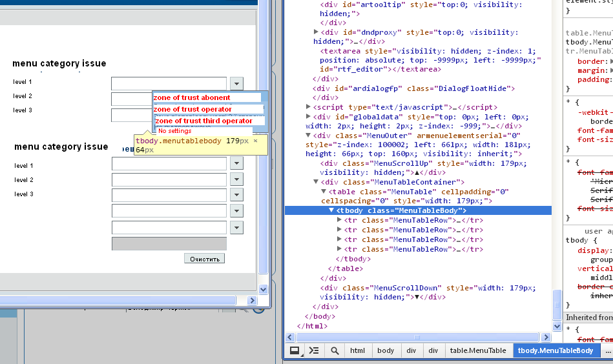Select the div class="MenuScrollUp" line
Viewport: 613px width, 364px height.
click(423, 168)
